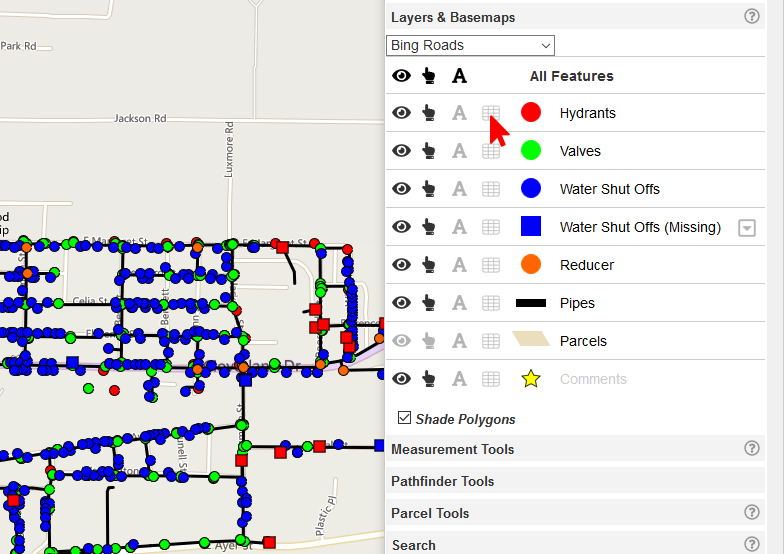Hide the Hydrants layer with eye icon
The height and width of the screenshot is (554, 784).
tap(401, 113)
